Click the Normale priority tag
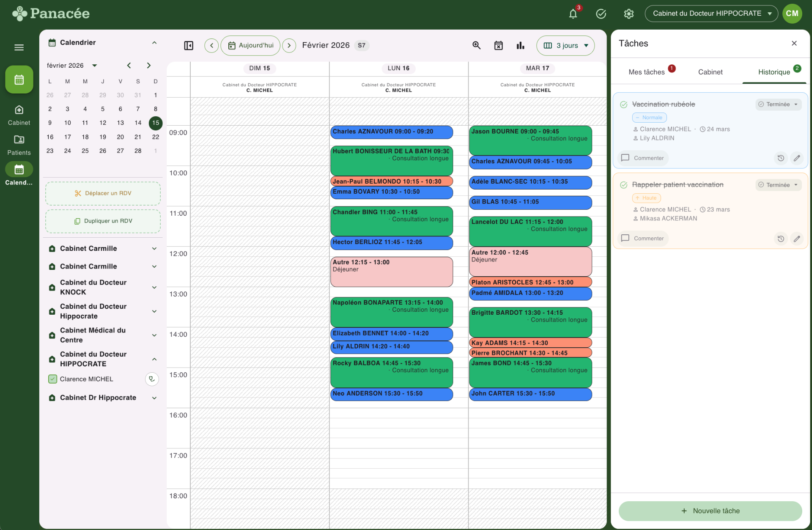Viewport: 812px width, 530px height. (x=649, y=118)
